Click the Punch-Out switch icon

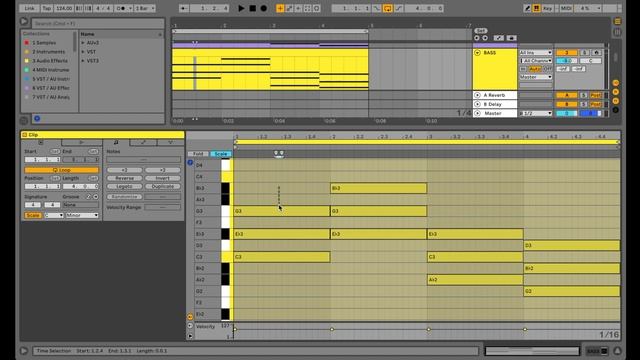[x=399, y=8]
